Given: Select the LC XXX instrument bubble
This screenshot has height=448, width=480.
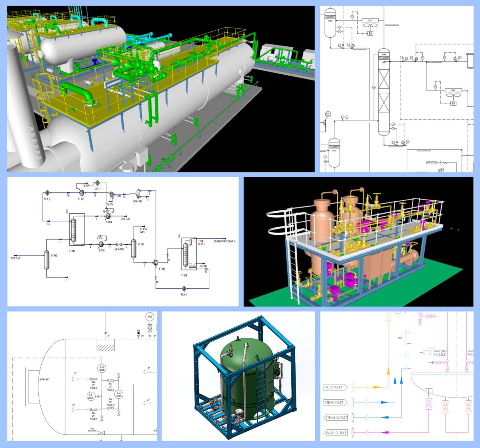Looking at the screenshot, I should pyautogui.click(x=102, y=369).
